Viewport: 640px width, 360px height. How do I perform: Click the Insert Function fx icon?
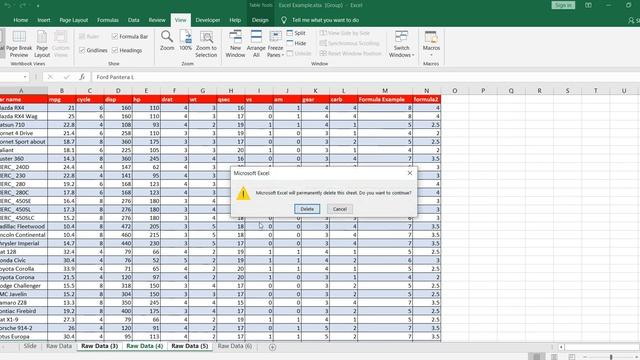tap(82, 77)
